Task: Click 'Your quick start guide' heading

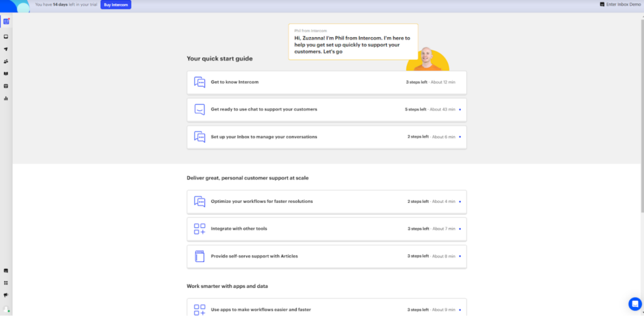Action: tap(219, 58)
